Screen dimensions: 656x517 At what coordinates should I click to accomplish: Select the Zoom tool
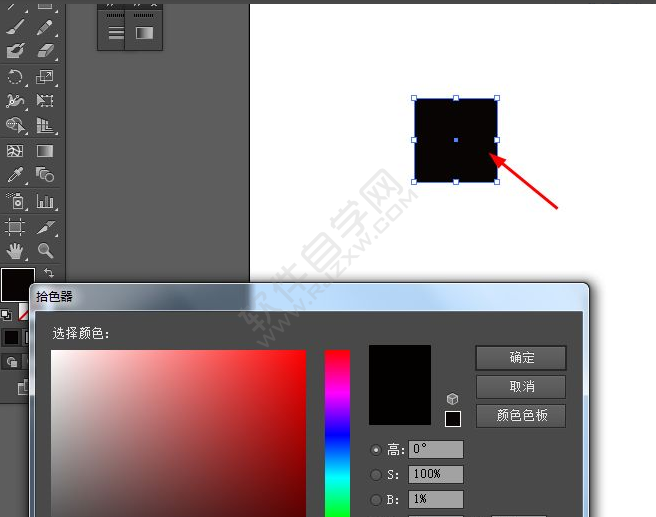tap(45, 251)
